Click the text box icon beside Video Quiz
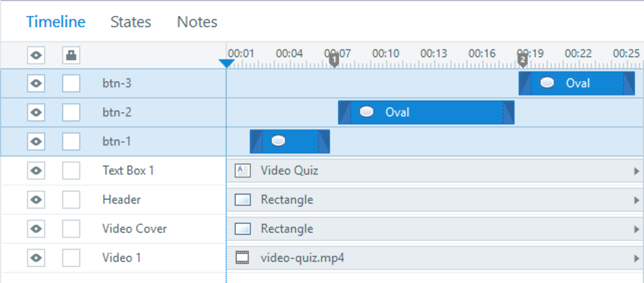This screenshot has width=644, height=283. coord(243,171)
